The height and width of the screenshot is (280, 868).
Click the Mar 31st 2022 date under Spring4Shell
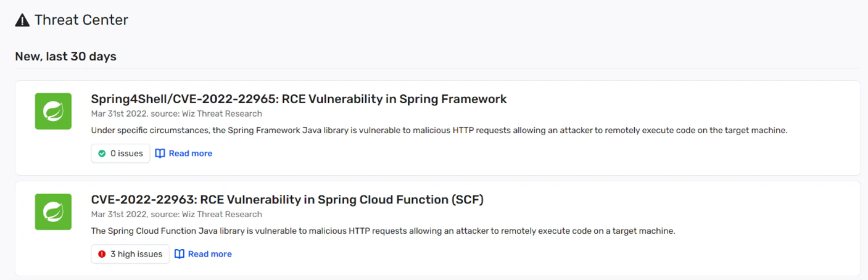point(118,113)
